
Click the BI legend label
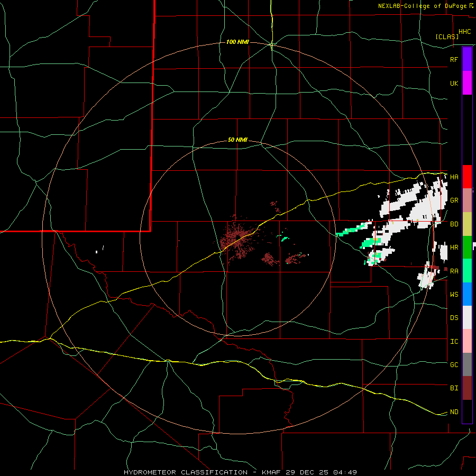454,388
